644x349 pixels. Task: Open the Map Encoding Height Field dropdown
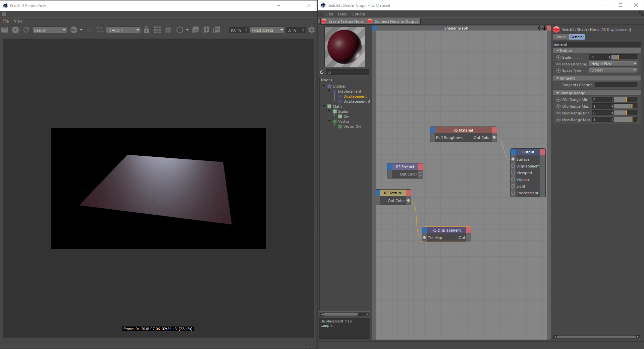pyautogui.click(x=613, y=64)
